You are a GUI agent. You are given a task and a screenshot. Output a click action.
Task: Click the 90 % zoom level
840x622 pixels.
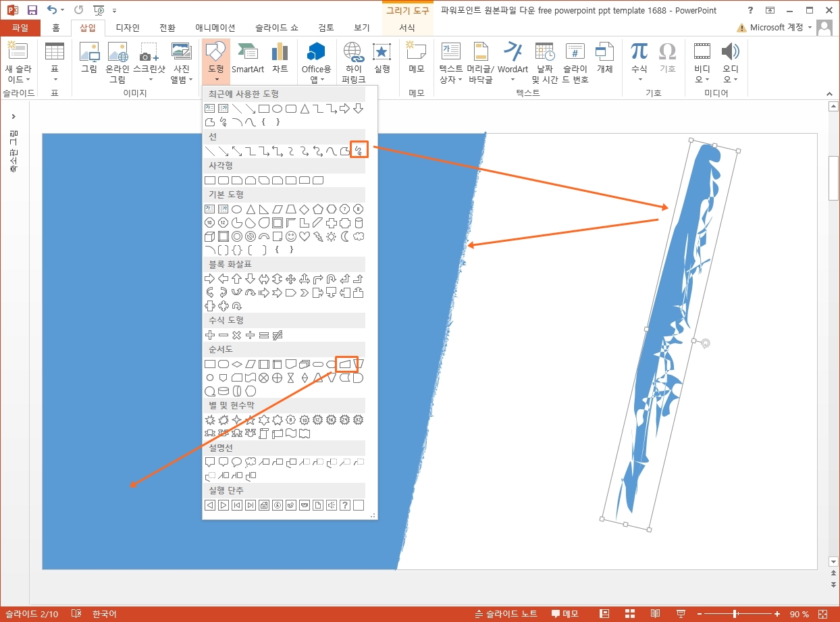pos(799,614)
